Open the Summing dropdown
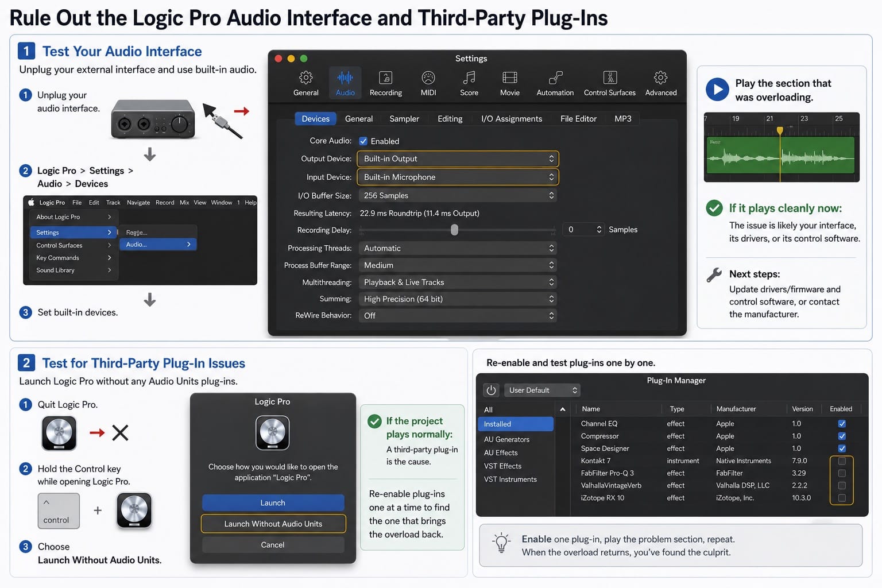This screenshot has height=588, width=882. coord(458,299)
